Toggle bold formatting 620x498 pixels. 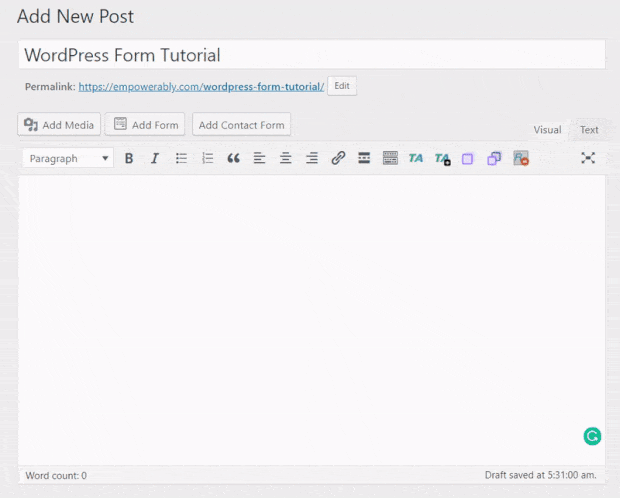tap(129, 159)
